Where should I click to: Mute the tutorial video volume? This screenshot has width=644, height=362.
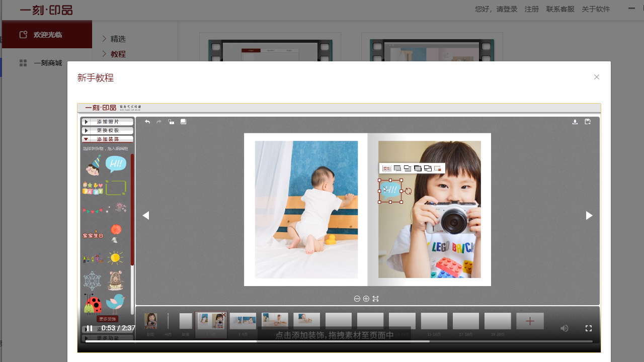[565, 328]
